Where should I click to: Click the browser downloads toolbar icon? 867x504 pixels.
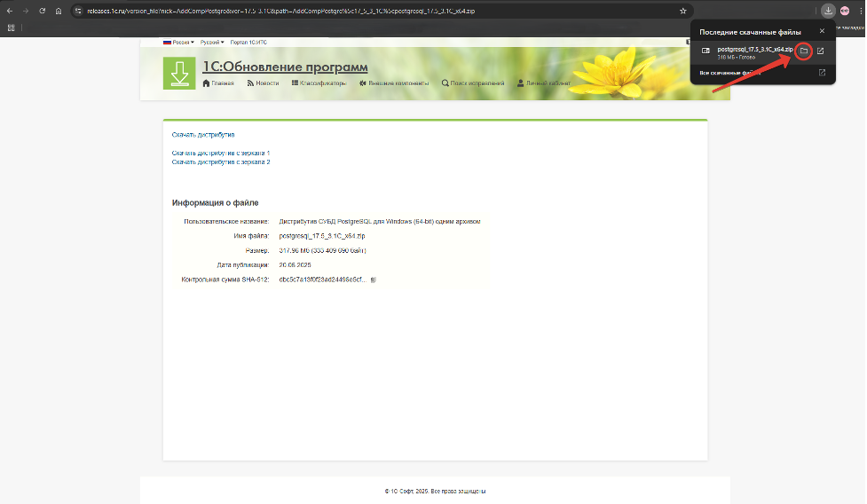827,11
